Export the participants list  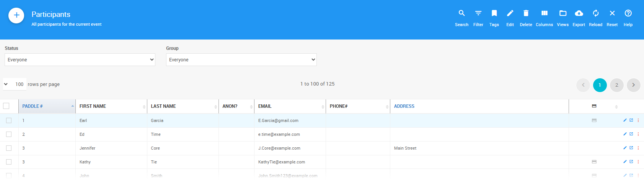pyautogui.click(x=579, y=18)
